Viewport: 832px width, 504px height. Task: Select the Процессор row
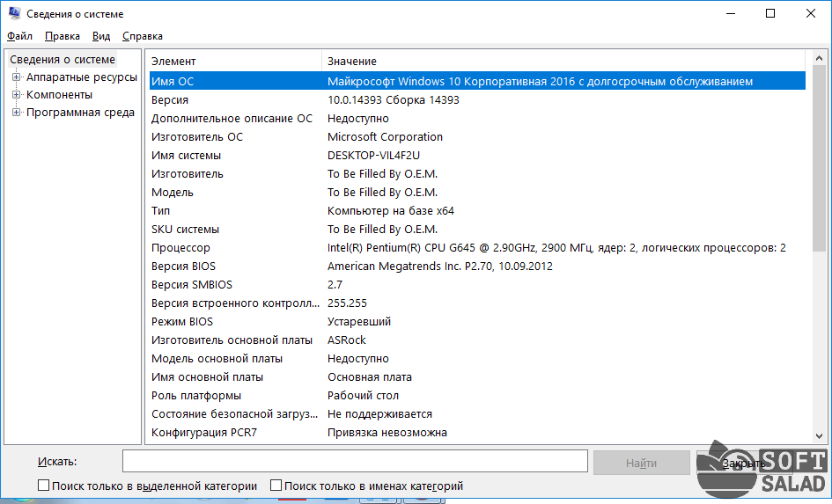point(475,248)
